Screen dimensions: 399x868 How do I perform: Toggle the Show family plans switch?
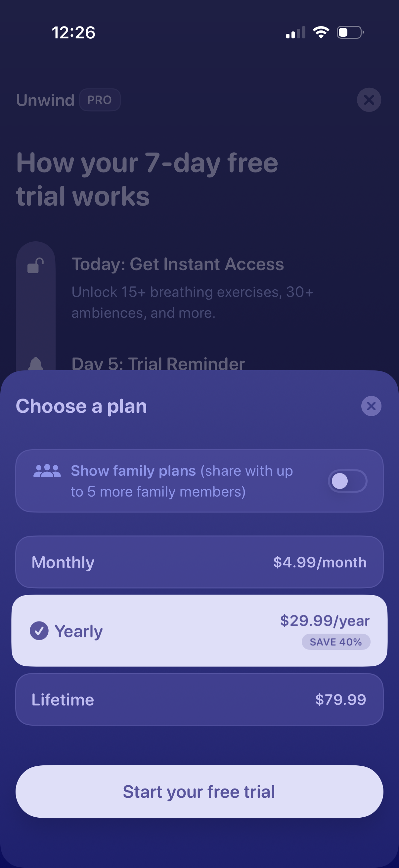click(347, 481)
